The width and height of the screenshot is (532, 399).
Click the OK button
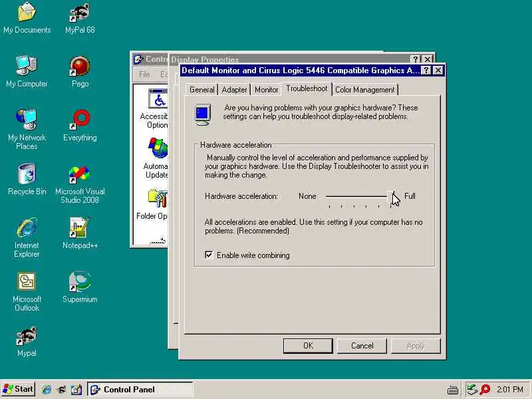point(308,346)
